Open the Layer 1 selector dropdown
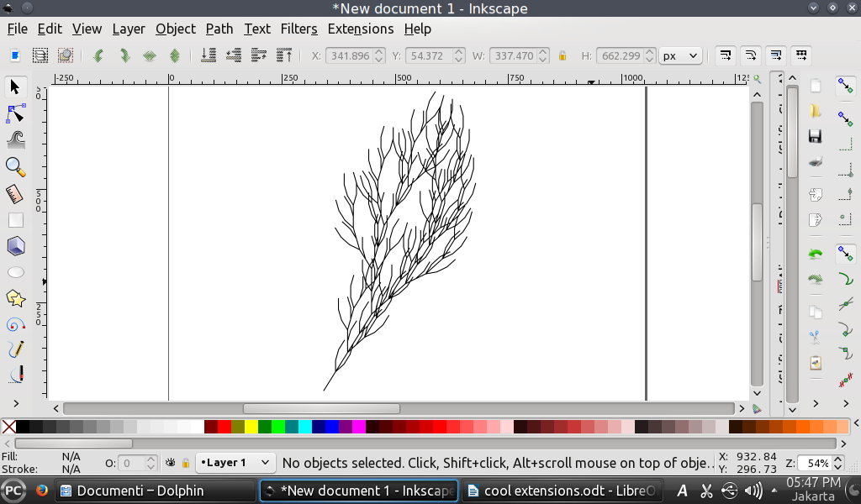861x504 pixels. pyautogui.click(x=235, y=463)
